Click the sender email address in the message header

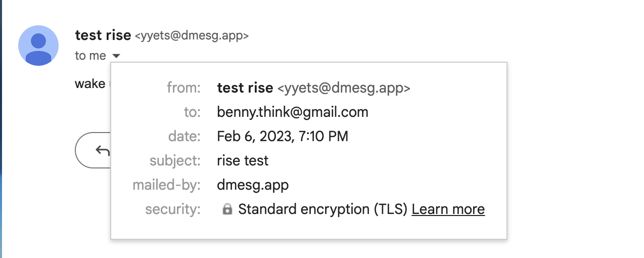pos(192,35)
